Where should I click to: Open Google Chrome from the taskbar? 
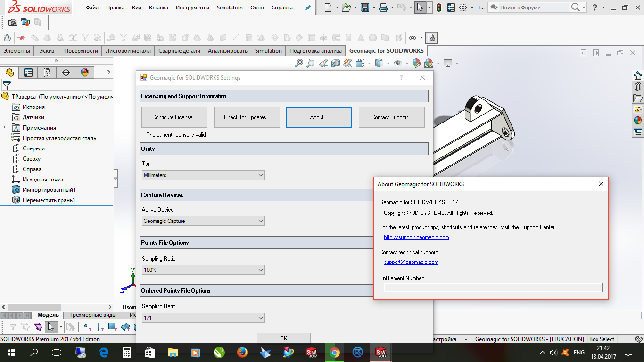(335, 353)
